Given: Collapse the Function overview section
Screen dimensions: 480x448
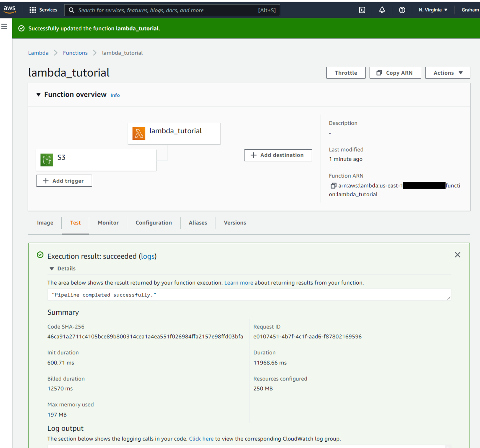Looking at the screenshot, I should [38, 95].
